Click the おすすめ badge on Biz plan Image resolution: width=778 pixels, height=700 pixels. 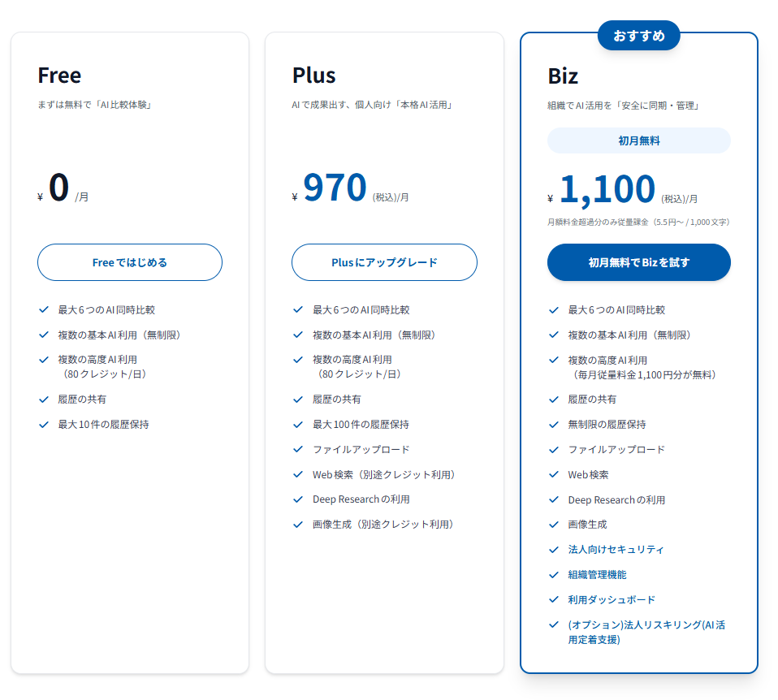click(639, 36)
